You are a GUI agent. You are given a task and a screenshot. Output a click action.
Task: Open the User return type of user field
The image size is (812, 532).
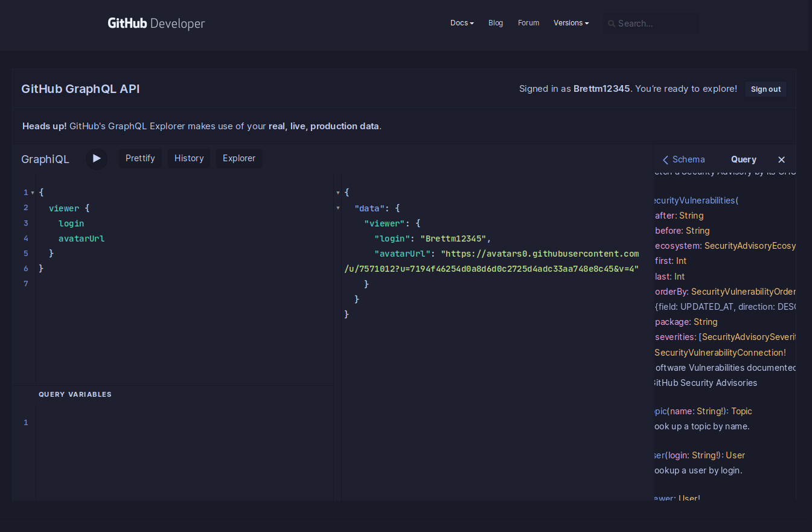click(x=735, y=455)
